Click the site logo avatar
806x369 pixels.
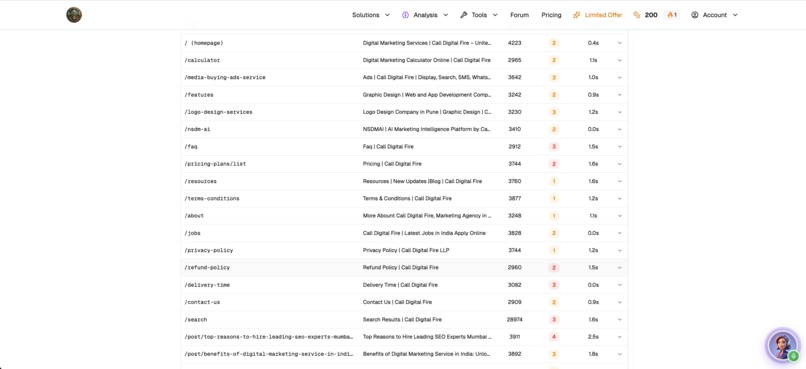(x=74, y=15)
